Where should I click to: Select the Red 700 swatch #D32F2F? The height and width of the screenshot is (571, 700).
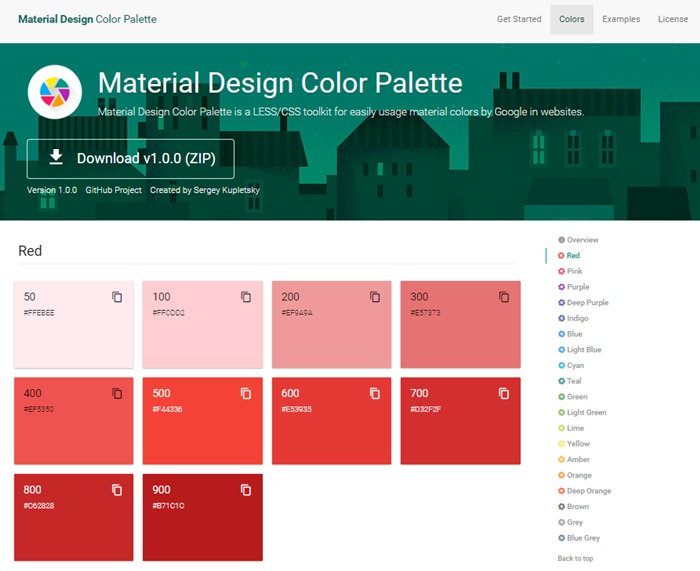(x=460, y=421)
